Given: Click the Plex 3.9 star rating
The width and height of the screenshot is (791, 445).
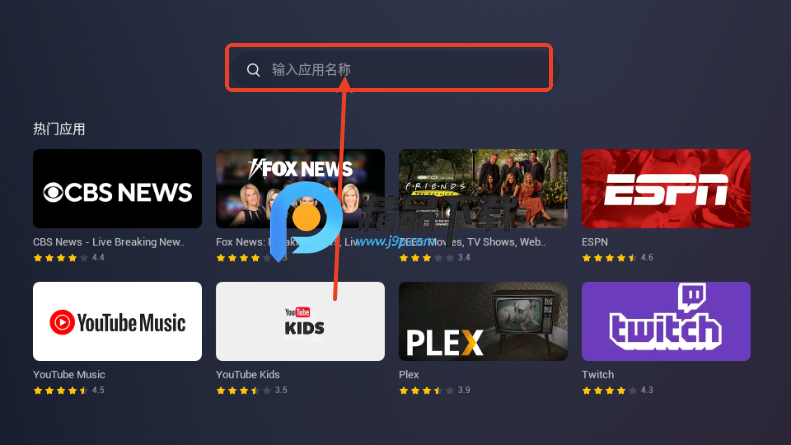Looking at the screenshot, I should [435, 391].
